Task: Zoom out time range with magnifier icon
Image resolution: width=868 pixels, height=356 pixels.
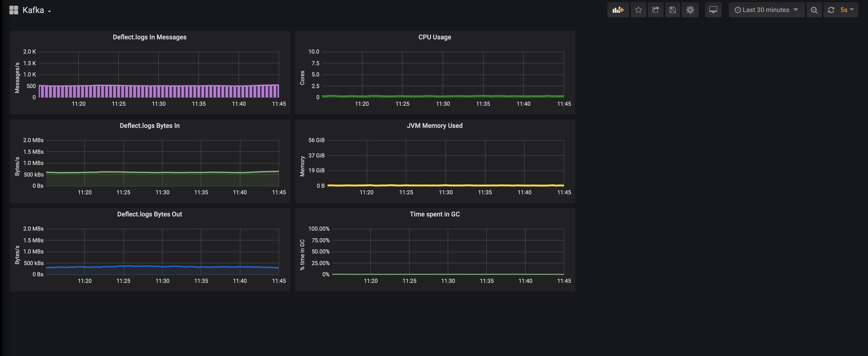Action: (x=814, y=10)
